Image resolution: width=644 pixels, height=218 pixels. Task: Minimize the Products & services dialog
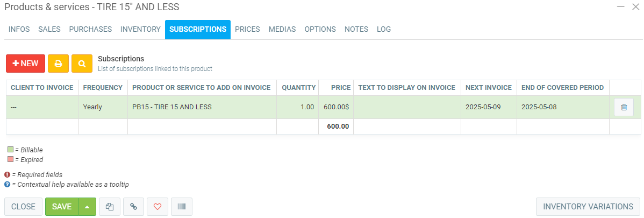point(620,7)
